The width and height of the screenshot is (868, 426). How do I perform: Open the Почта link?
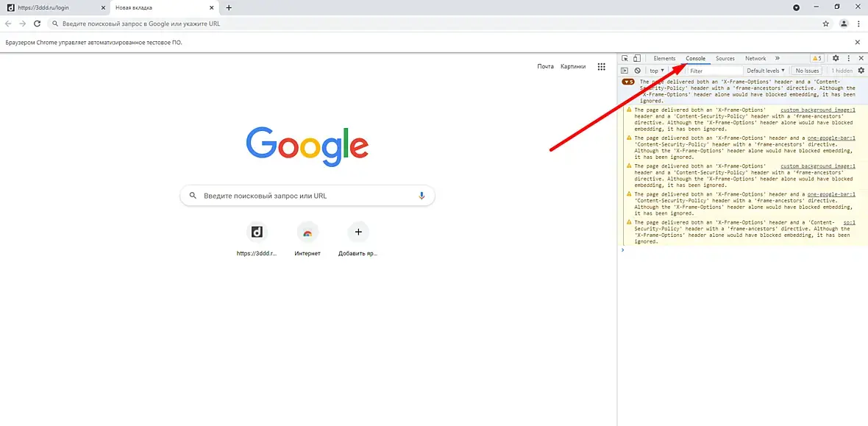click(545, 66)
